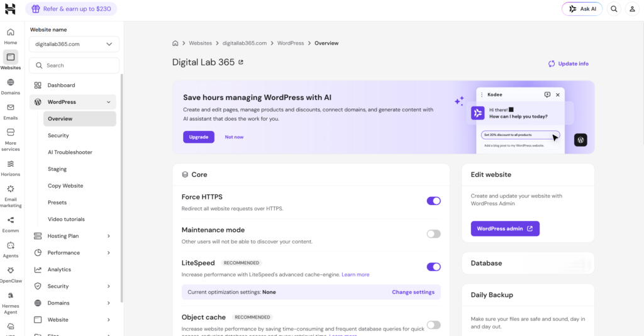Image resolution: width=644 pixels, height=336 pixels.
Task: Open the user profile icon
Action: (x=632, y=9)
